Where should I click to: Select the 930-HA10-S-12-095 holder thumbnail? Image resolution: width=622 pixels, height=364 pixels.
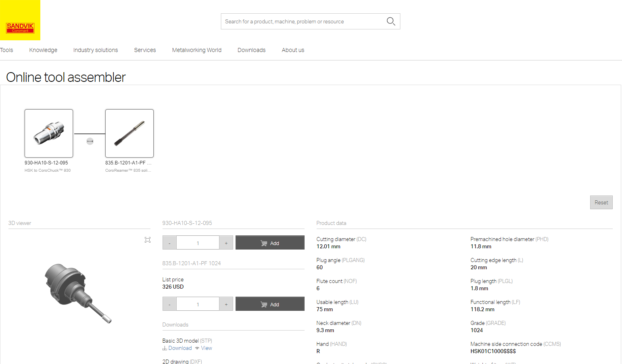coord(49,133)
